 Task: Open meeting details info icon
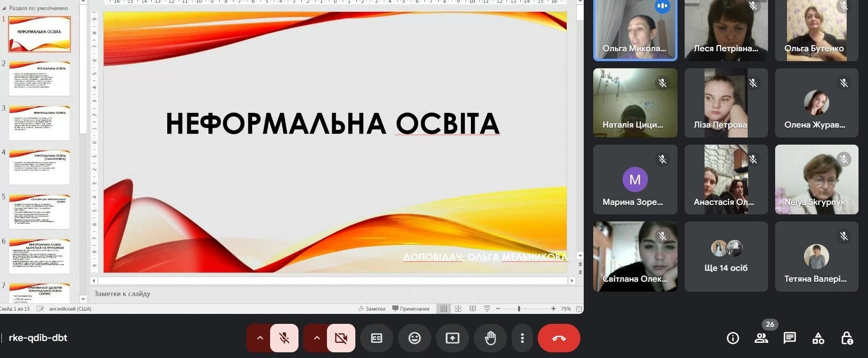pos(733,338)
